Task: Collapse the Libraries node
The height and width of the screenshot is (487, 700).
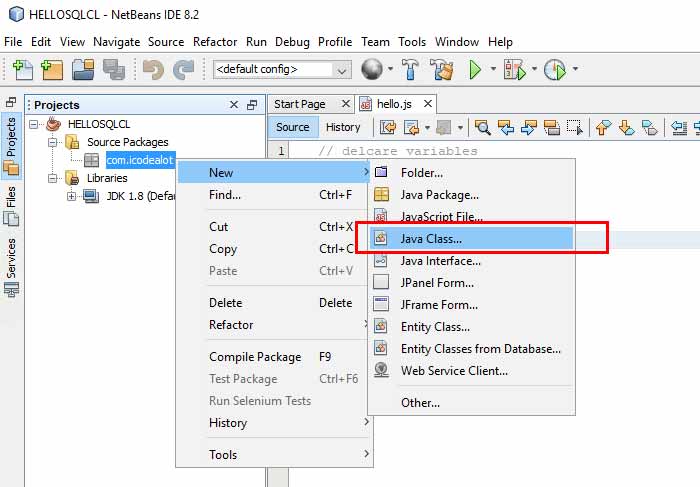Action: [x=53, y=179]
